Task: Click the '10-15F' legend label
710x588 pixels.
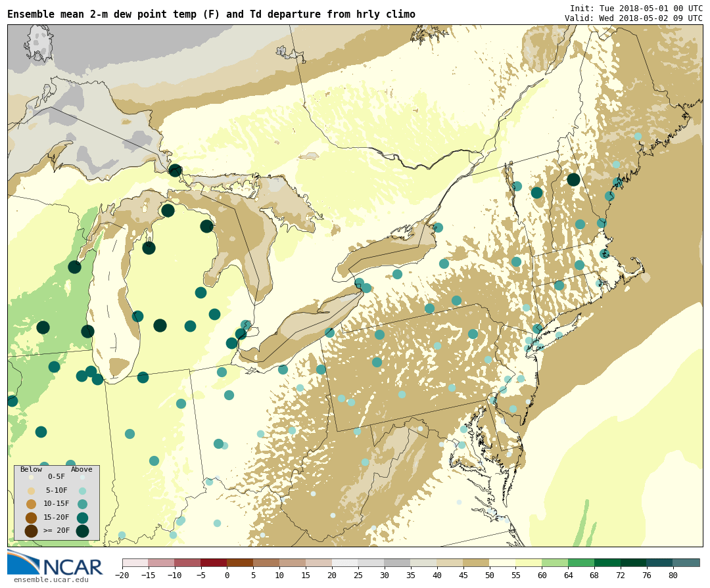Action: click(57, 503)
